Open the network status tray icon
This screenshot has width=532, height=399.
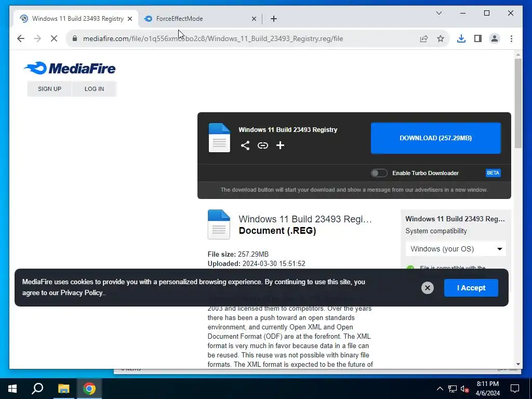(453, 389)
